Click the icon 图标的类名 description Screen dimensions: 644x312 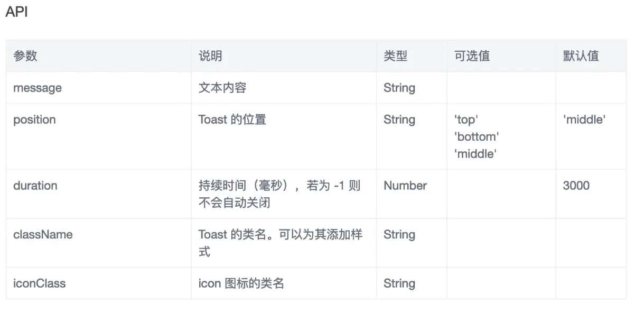(x=241, y=283)
